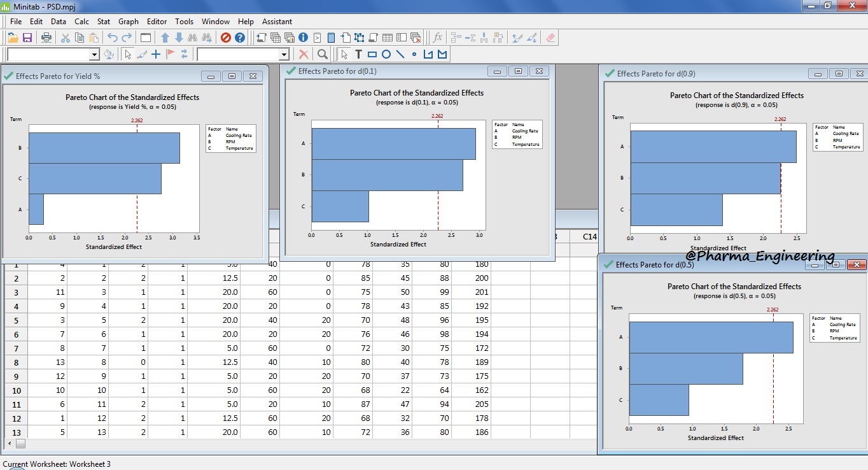Image resolution: width=868 pixels, height=470 pixels.
Task: Save the current project
Action: (x=27, y=38)
